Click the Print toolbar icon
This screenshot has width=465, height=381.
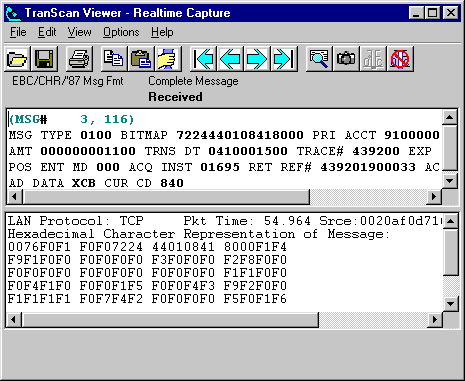click(79, 59)
